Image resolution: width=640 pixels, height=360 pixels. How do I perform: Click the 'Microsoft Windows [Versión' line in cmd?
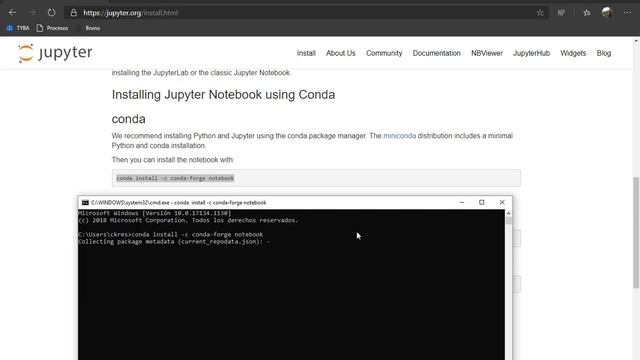coord(154,213)
